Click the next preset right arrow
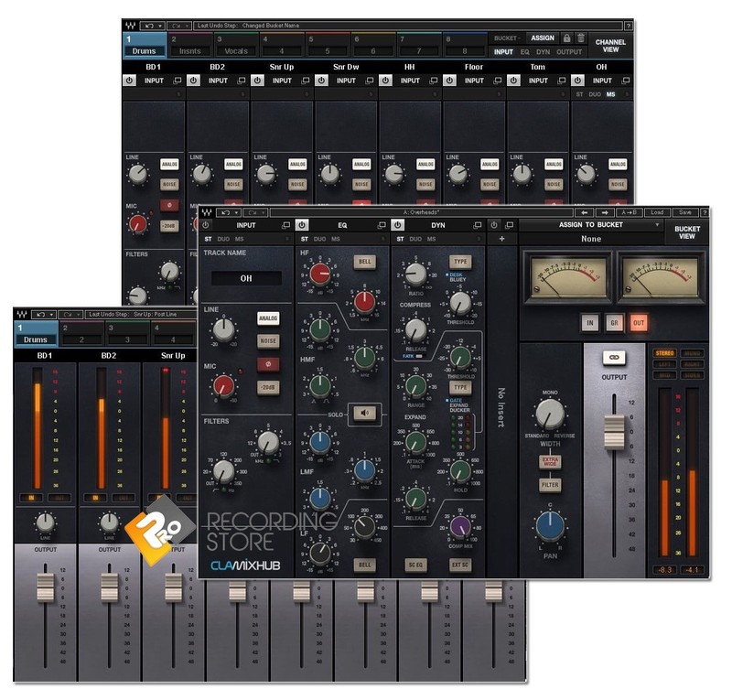 click(605, 212)
